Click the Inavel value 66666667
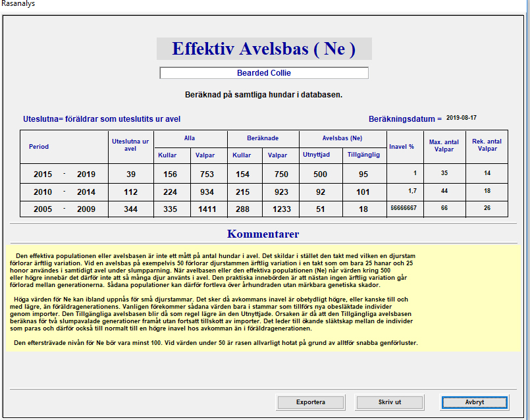This screenshot has width=530, height=420. pos(404,208)
